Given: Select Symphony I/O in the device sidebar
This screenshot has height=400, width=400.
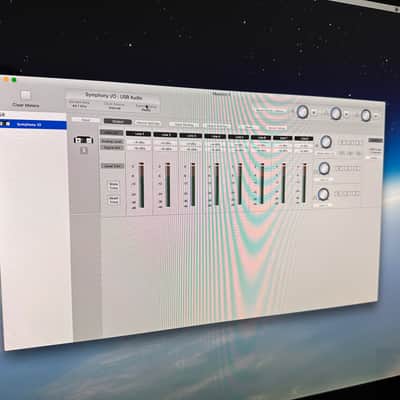Looking at the screenshot, I should [x=33, y=125].
